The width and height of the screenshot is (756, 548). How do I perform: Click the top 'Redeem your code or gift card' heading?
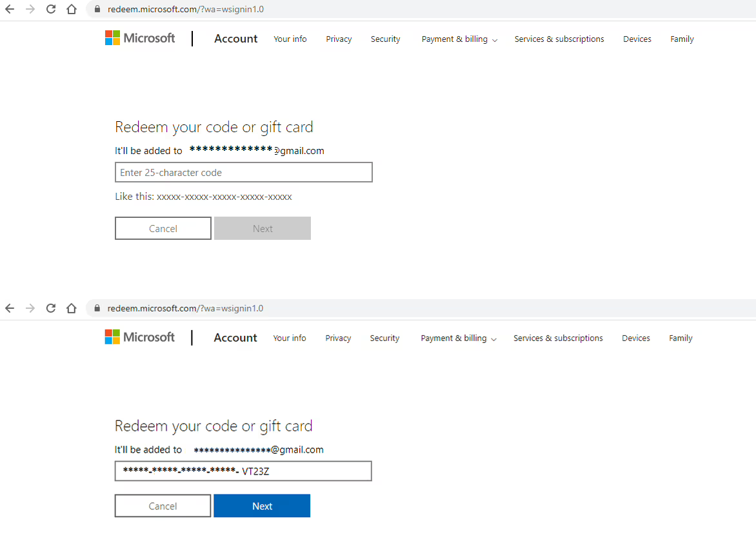tap(214, 127)
